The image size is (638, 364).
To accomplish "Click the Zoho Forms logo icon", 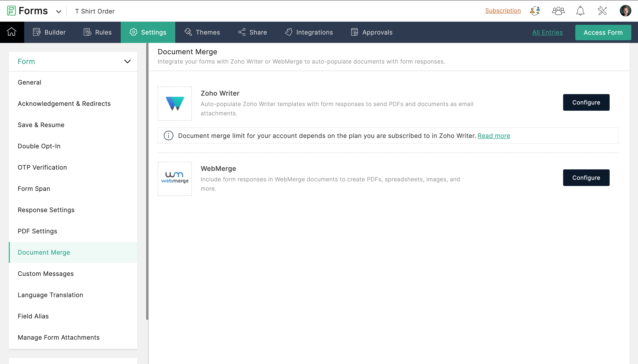I will coord(12,11).
